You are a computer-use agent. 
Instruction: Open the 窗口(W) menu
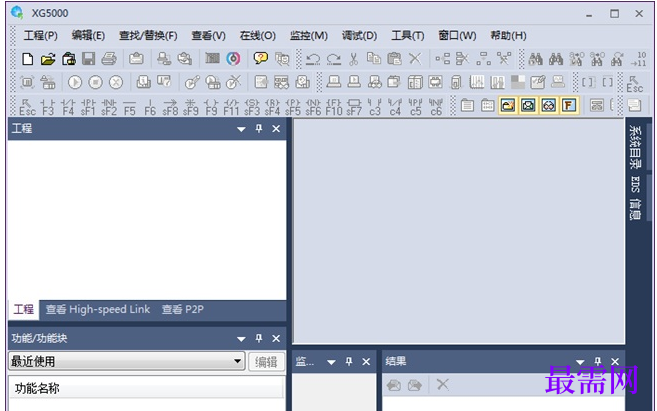(457, 36)
